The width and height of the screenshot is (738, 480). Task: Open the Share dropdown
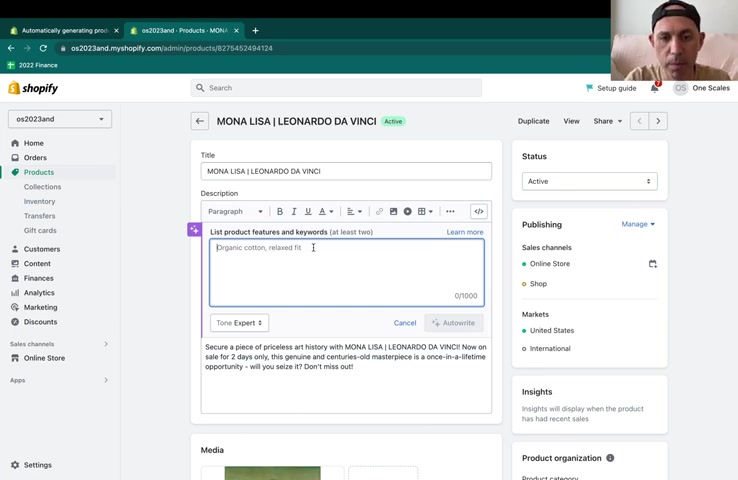[608, 121]
